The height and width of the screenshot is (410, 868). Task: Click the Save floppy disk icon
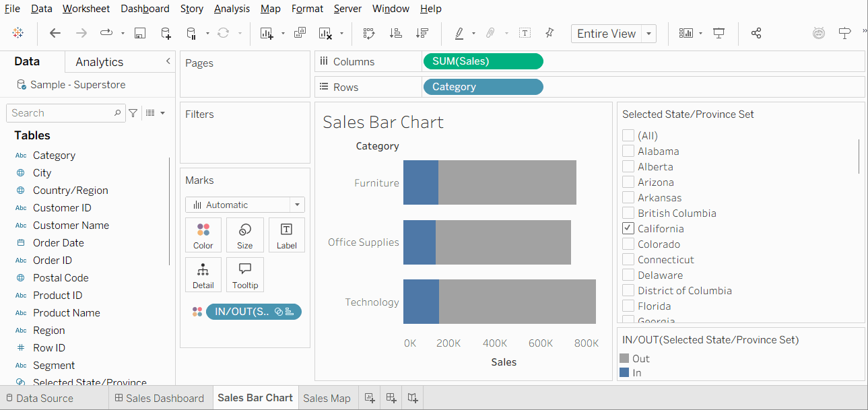pyautogui.click(x=140, y=33)
